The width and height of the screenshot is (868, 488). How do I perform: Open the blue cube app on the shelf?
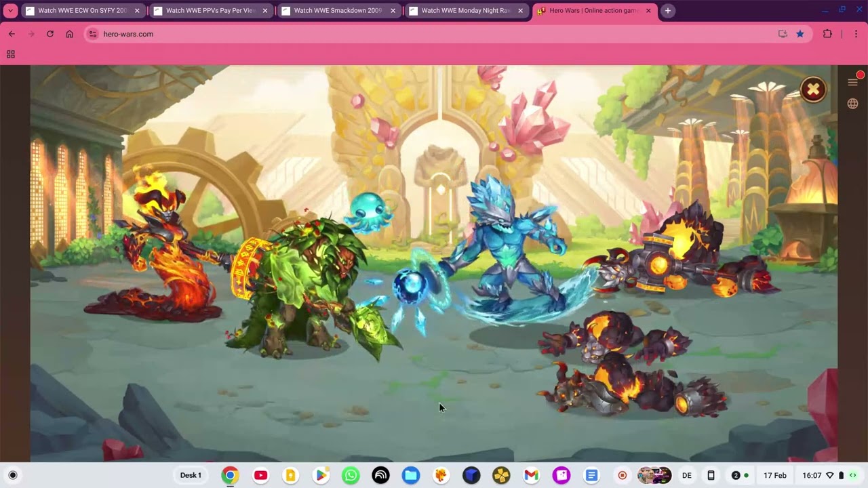pos(471,475)
